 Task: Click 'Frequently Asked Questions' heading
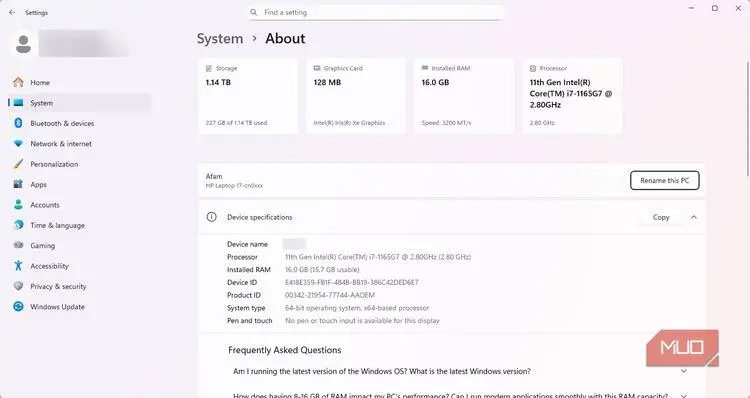(285, 350)
